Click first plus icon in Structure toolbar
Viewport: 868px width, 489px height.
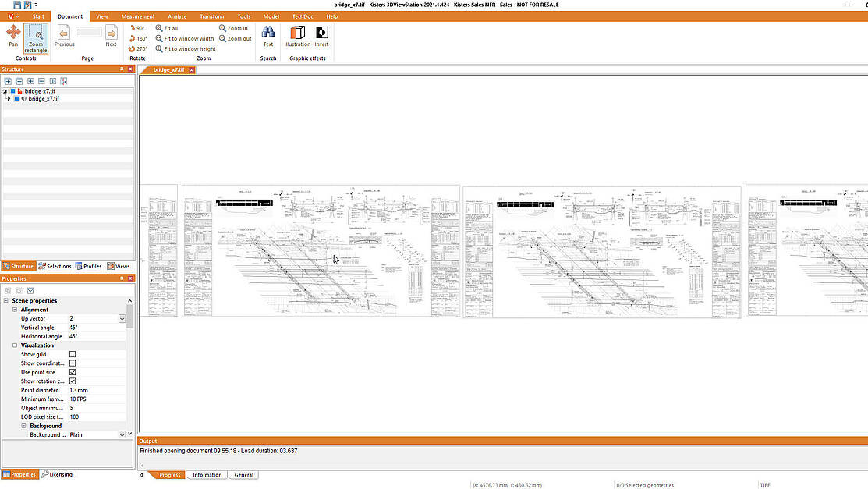coord(8,81)
